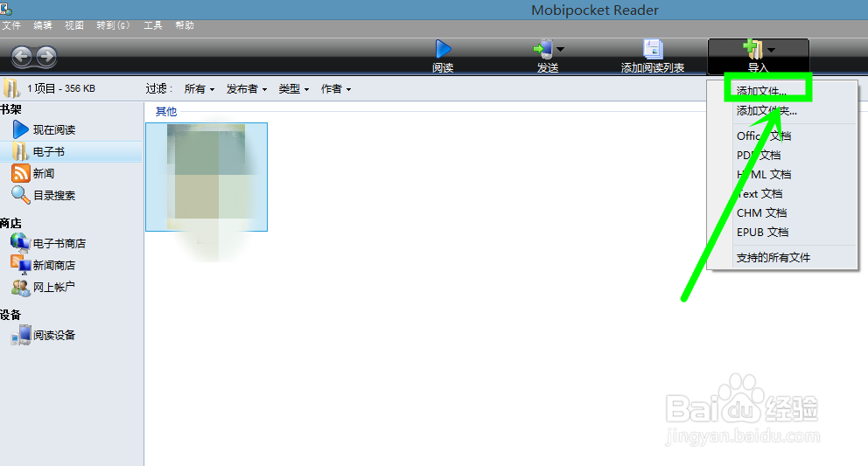868x466 pixels.
Task: Open the 帮助 menu
Action: click(x=185, y=25)
